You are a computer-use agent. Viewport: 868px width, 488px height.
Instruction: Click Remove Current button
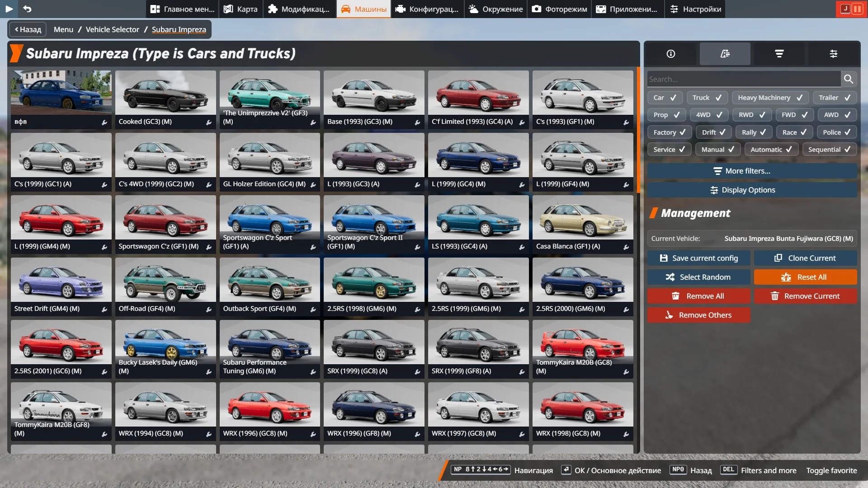click(x=805, y=296)
